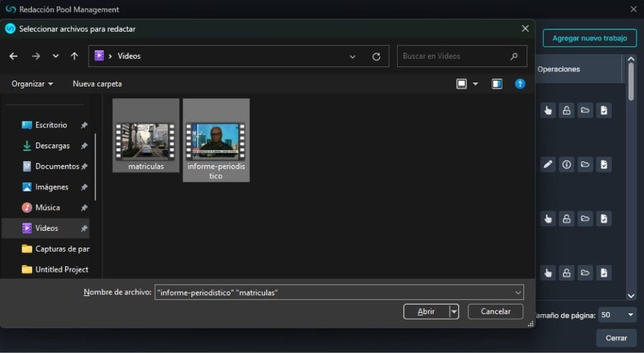Open help with the question mark icon
The width and height of the screenshot is (644, 353).
pos(520,84)
